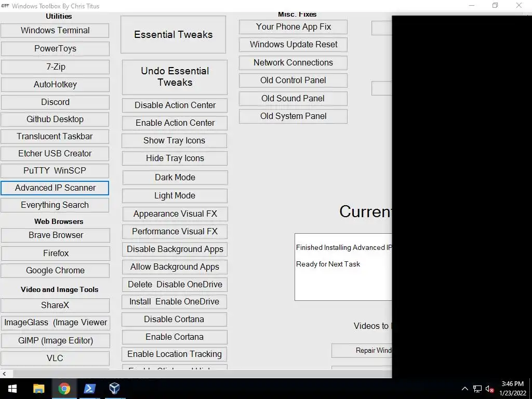This screenshot has width=532, height=399.
Task: Install ImageGlass image viewer
Action: tap(55, 323)
